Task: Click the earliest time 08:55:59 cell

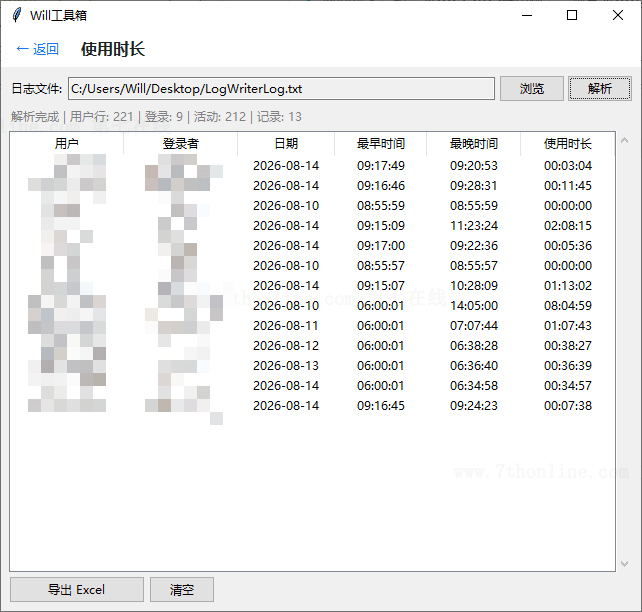Action: coord(380,206)
